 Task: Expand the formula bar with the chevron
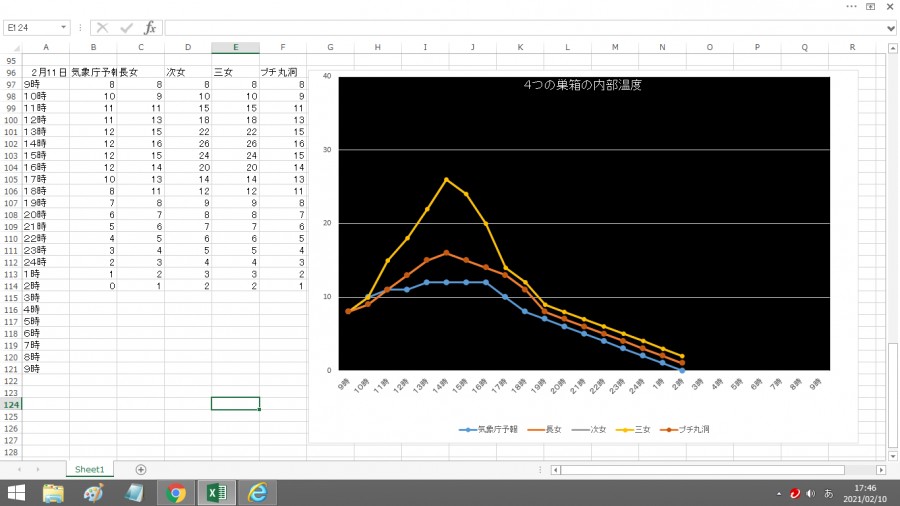[891, 28]
